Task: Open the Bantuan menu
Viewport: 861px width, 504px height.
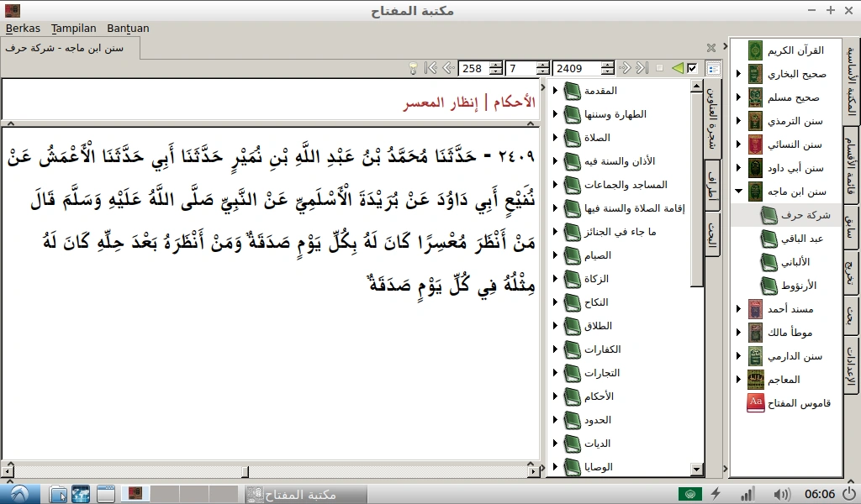Action: coord(128,28)
